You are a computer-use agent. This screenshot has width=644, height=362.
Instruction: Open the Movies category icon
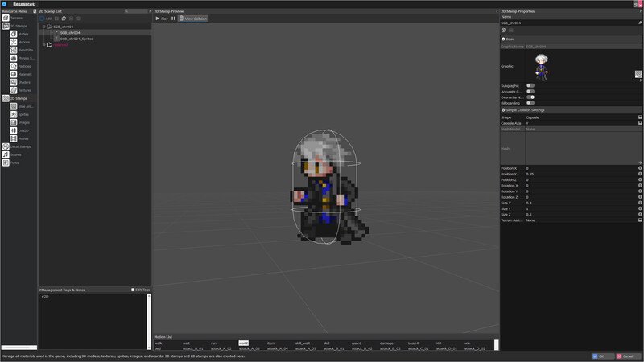(x=14, y=138)
